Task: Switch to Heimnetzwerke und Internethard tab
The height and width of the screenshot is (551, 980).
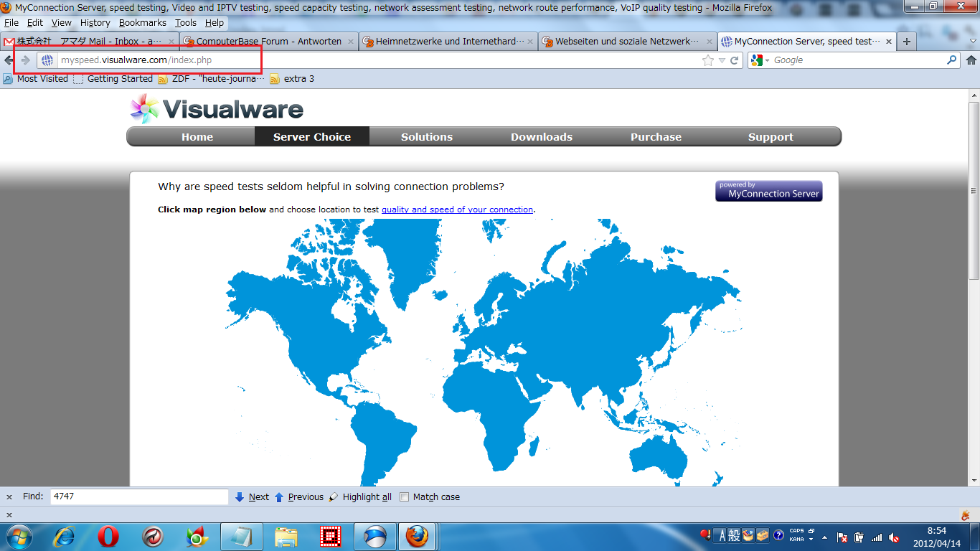Action: coord(448,42)
